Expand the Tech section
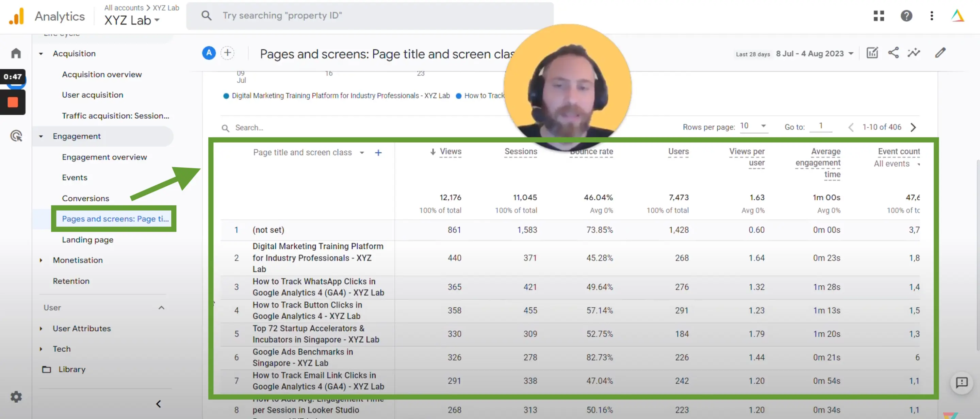 pyautogui.click(x=41, y=349)
